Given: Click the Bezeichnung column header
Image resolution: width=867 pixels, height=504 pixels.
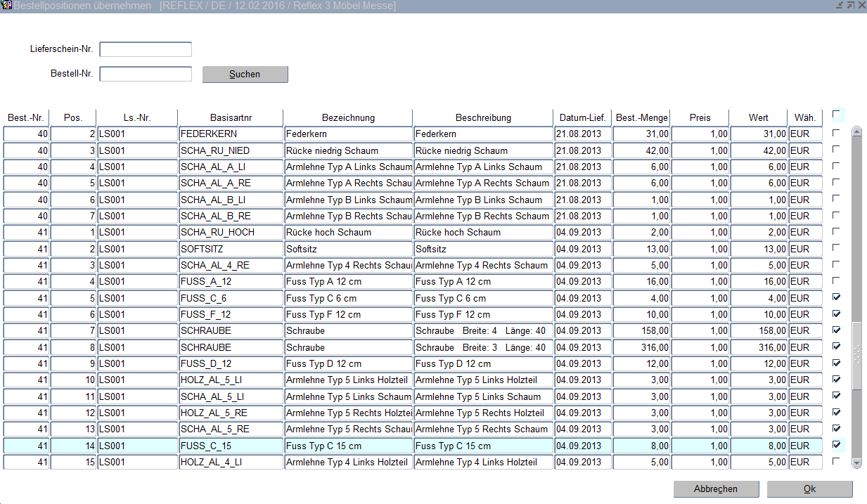Looking at the screenshot, I should [348, 117].
